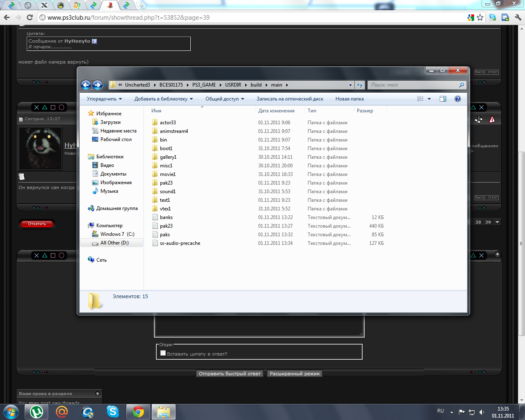525x420 pixels.
Task: Select the 'movie1' folder row
Action: pos(267,174)
